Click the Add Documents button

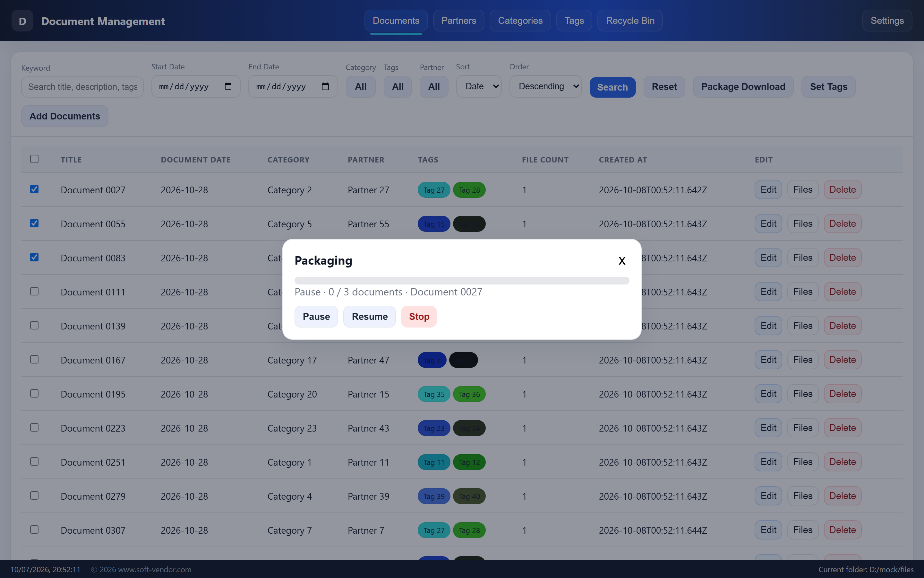(64, 116)
